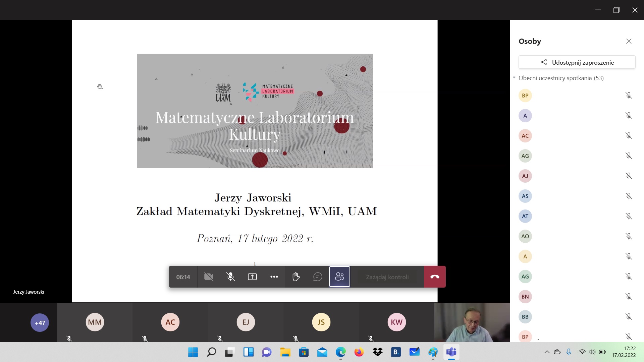The width and height of the screenshot is (644, 362).
Task: Click muted mic icon next to AC
Action: [629, 136]
